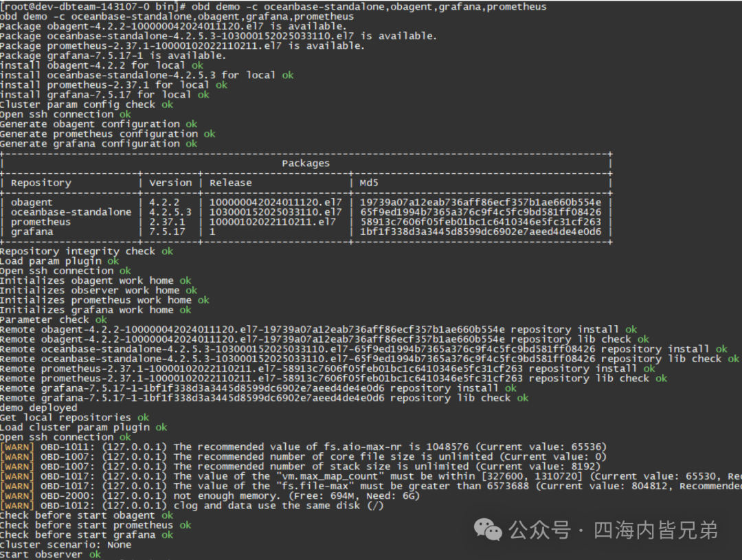
Task: Select release cell "10000102022110211.el7" in the table
Action: [273, 221]
